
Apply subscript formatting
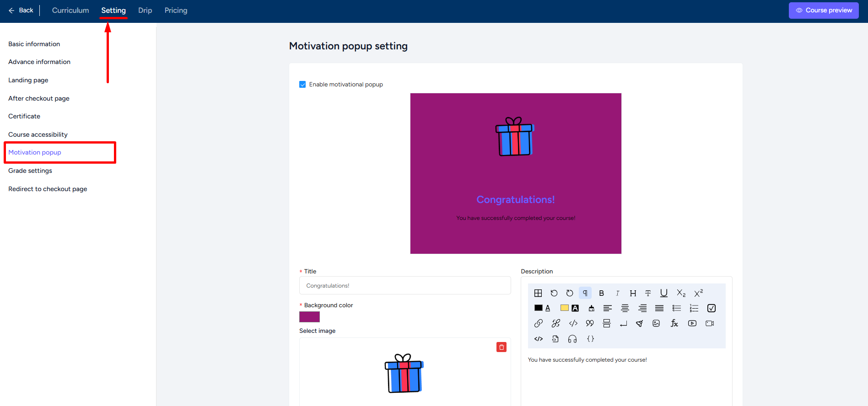point(681,293)
